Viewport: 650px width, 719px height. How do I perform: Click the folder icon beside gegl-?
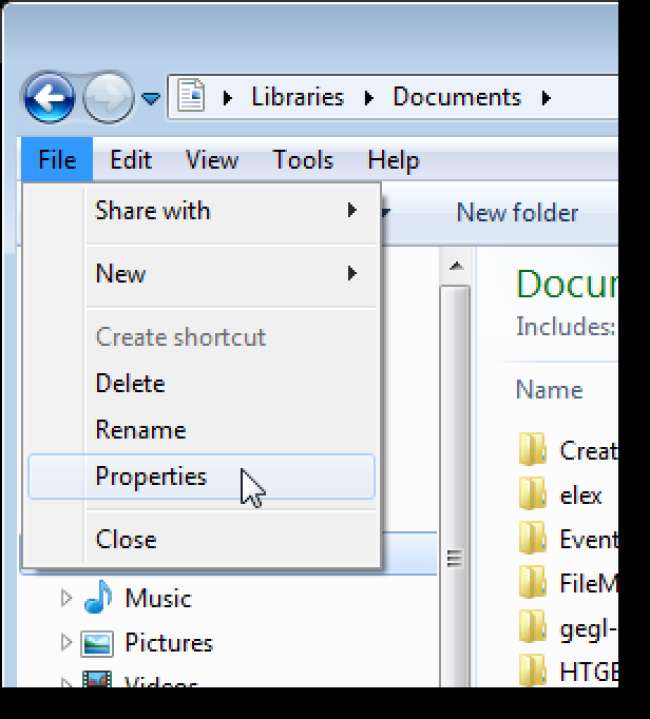(533, 626)
